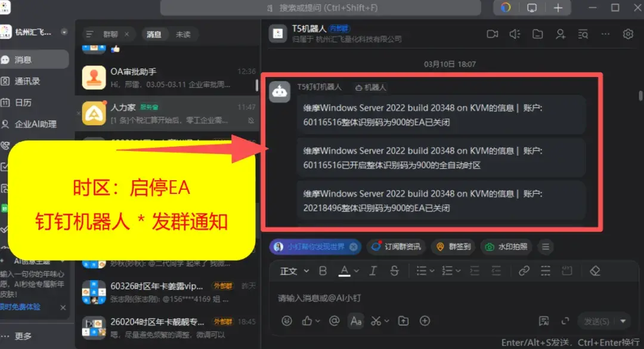Insert a code block in the editor
644x349 pixels.
pyautogui.click(x=567, y=271)
